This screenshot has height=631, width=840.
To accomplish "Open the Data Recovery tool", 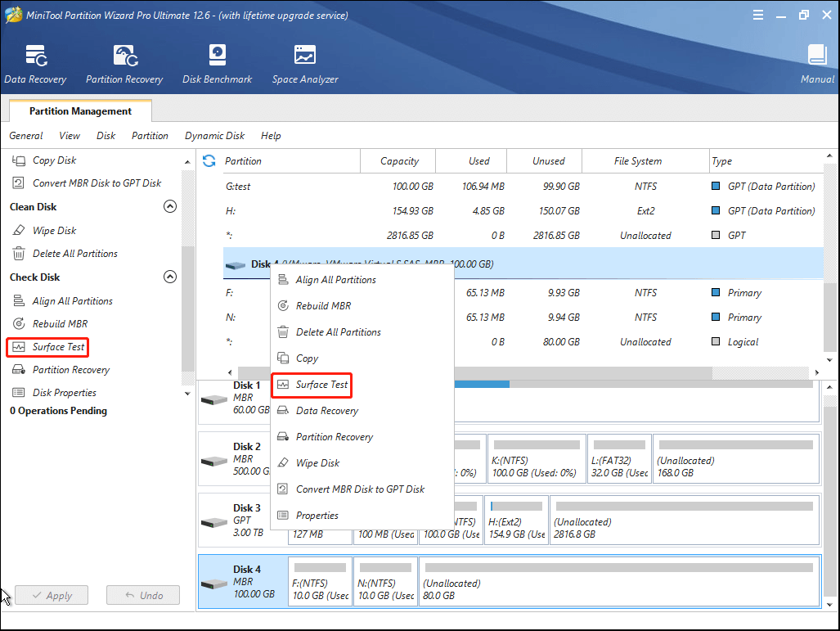I will tap(35, 65).
